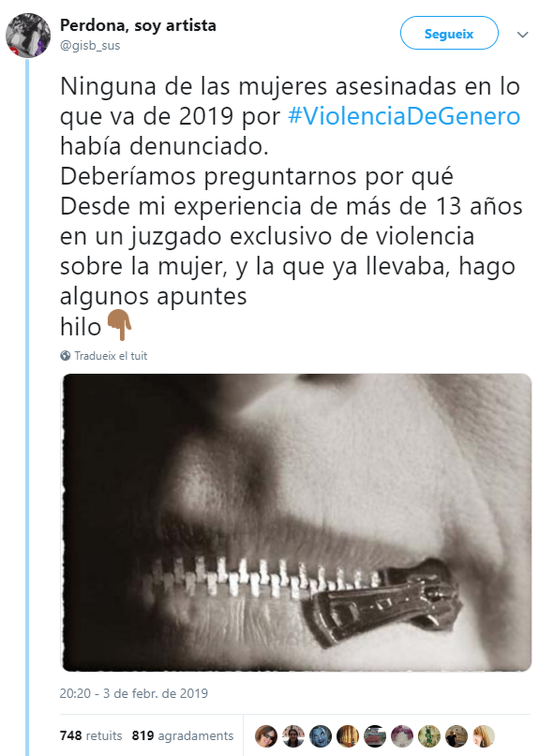This screenshot has height=756, width=554.
Task: Open the seventh liker avatar in row
Action: coord(429,736)
